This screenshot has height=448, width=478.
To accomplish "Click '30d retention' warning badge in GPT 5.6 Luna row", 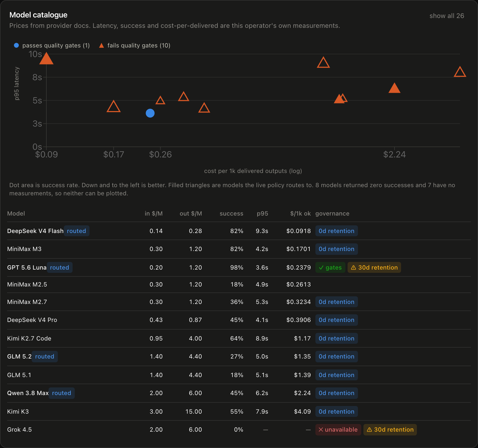I will [x=374, y=267].
